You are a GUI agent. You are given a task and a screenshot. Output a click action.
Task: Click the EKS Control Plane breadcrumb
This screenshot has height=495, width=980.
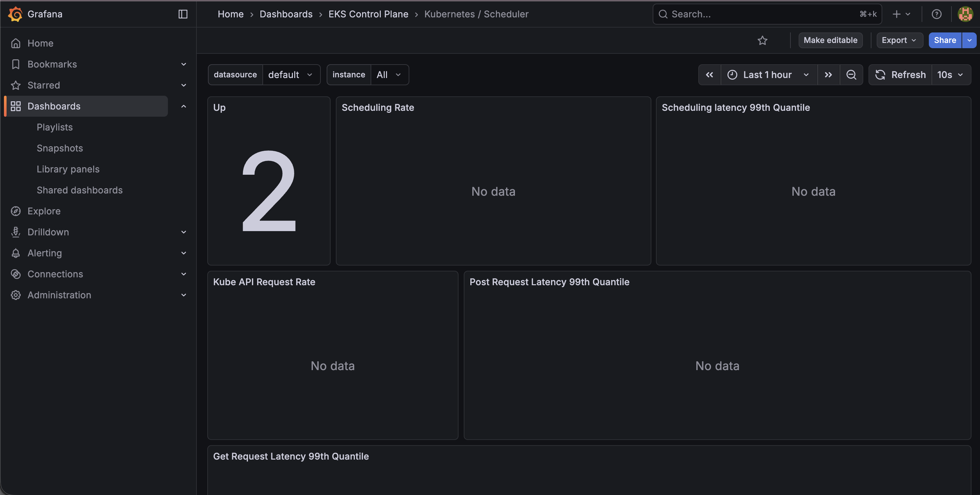pyautogui.click(x=368, y=14)
